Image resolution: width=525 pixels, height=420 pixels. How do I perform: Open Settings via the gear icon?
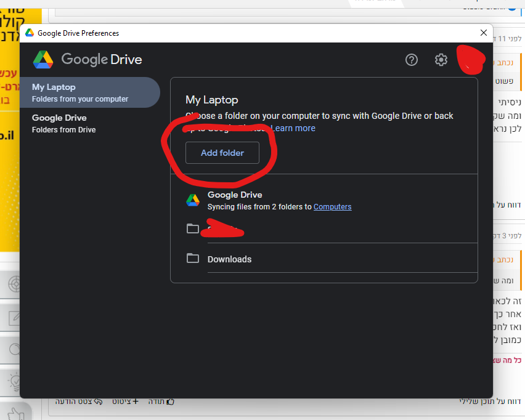[441, 60]
